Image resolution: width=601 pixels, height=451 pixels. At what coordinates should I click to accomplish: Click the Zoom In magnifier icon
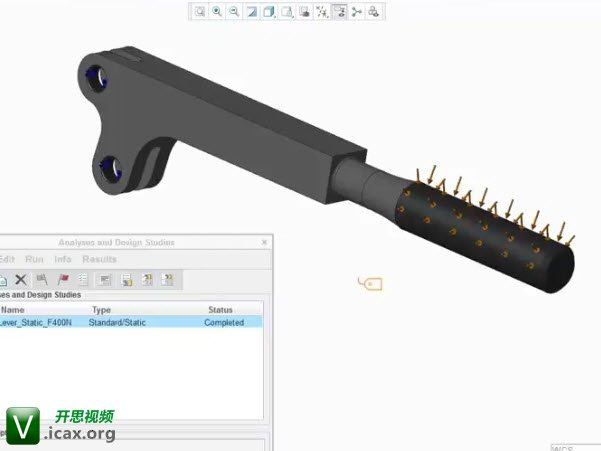click(x=217, y=11)
